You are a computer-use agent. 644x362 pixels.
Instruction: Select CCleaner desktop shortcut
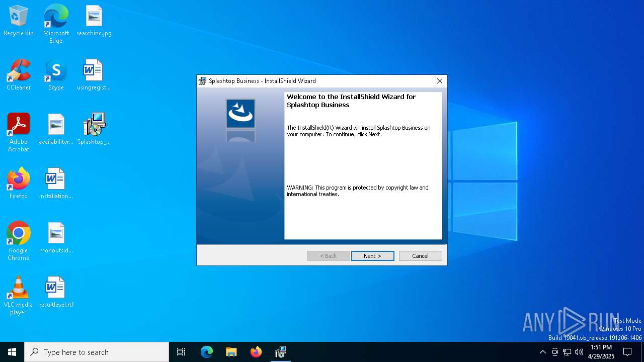point(19,75)
